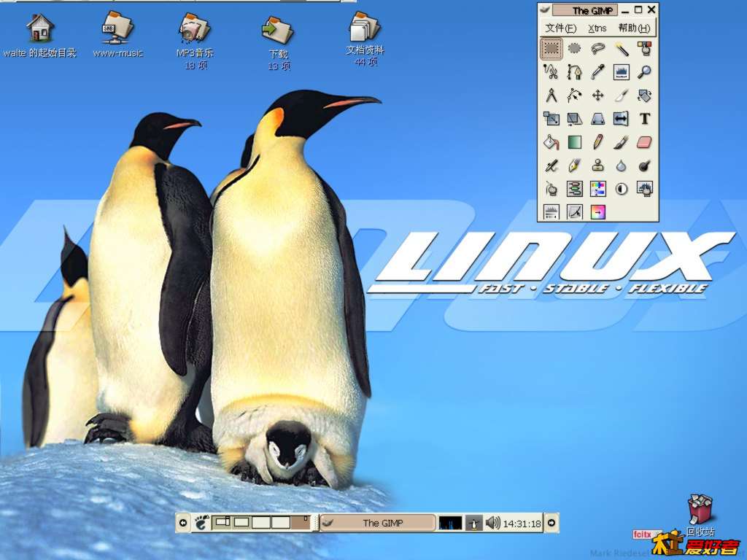Open the GNOME foot main menu
Image resolution: width=747 pixels, height=560 pixels.
[201, 523]
